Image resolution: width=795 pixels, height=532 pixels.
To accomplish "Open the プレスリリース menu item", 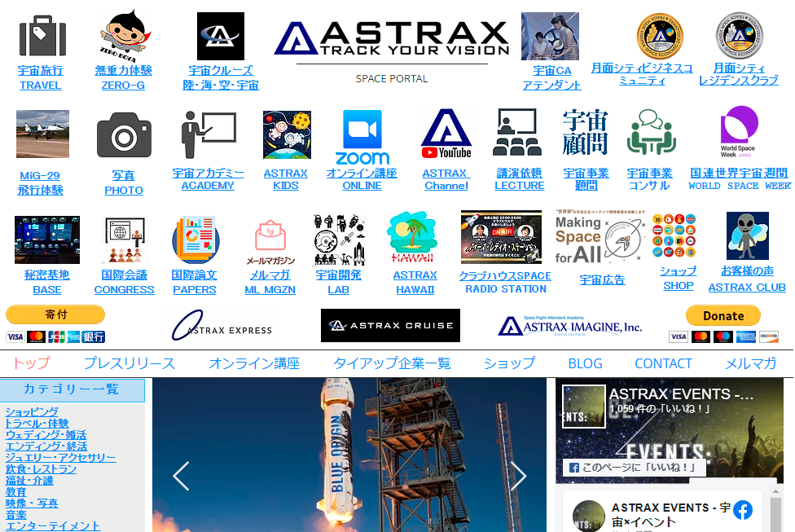I will (x=130, y=363).
